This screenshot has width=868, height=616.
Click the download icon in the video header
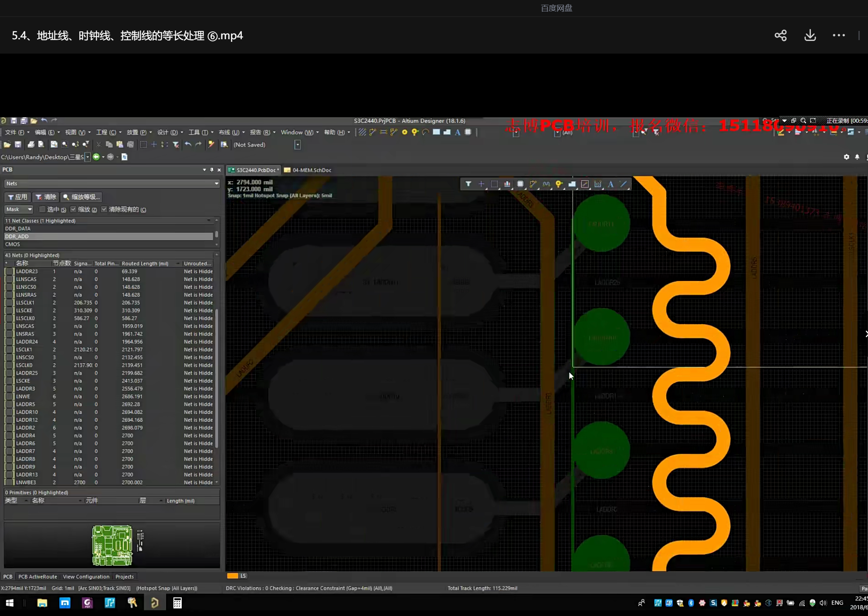[810, 35]
